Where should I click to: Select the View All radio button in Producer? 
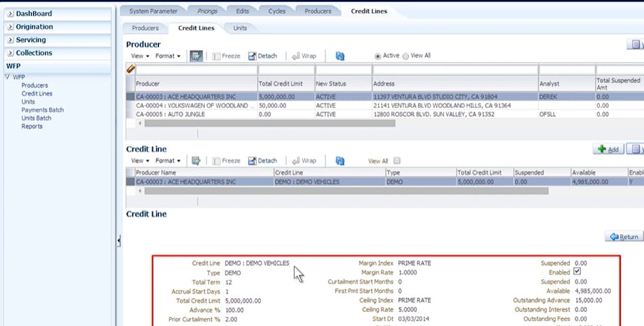click(406, 56)
